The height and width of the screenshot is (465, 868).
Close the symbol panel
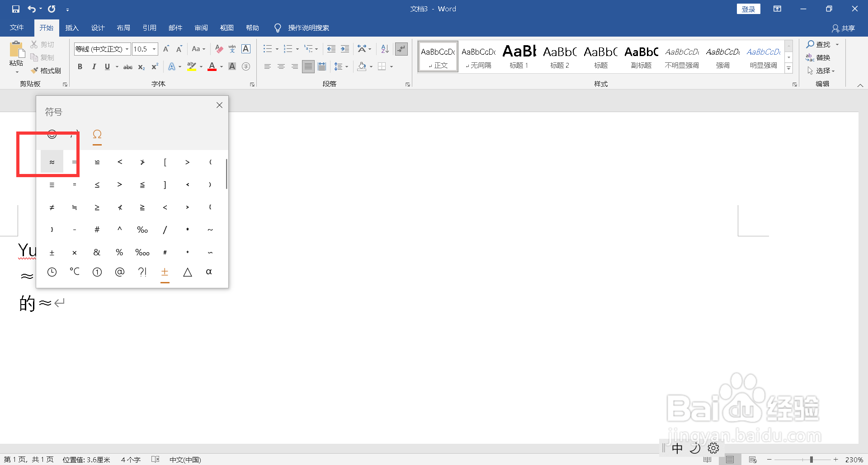pos(219,105)
